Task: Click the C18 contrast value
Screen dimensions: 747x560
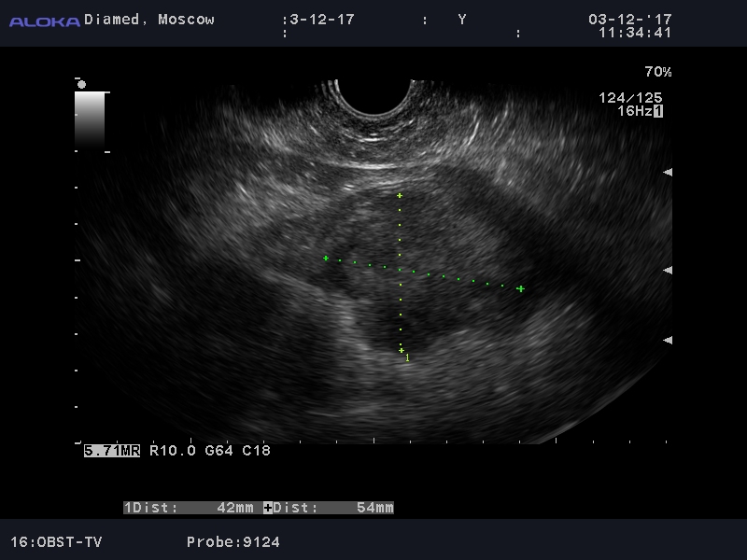Action: pyautogui.click(x=256, y=451)
